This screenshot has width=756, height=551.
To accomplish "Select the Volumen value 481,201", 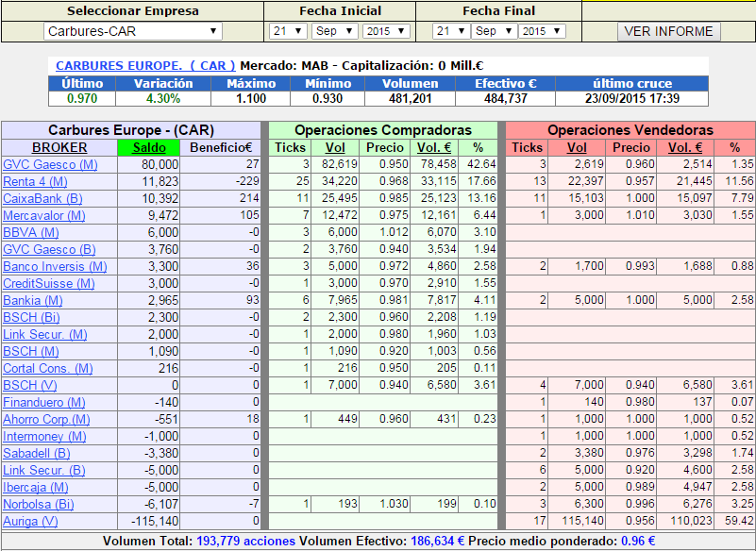I will click(411, 99).
